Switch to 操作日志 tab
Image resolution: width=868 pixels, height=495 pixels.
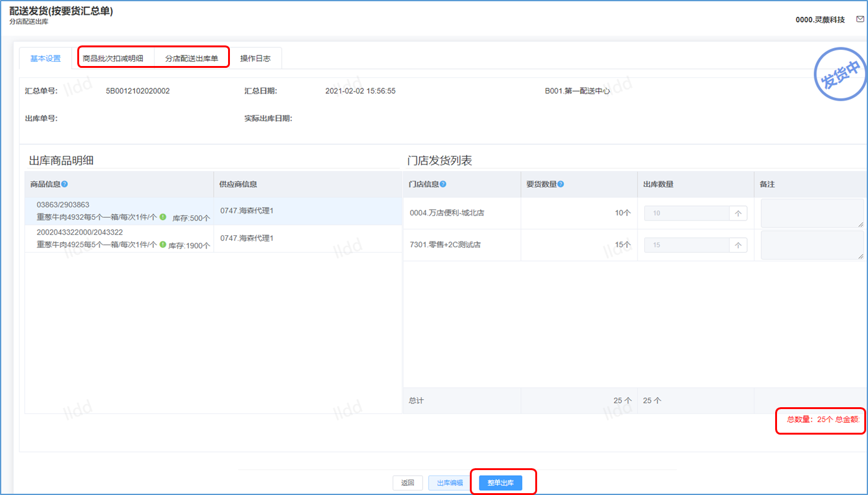(x=255, y=59)
